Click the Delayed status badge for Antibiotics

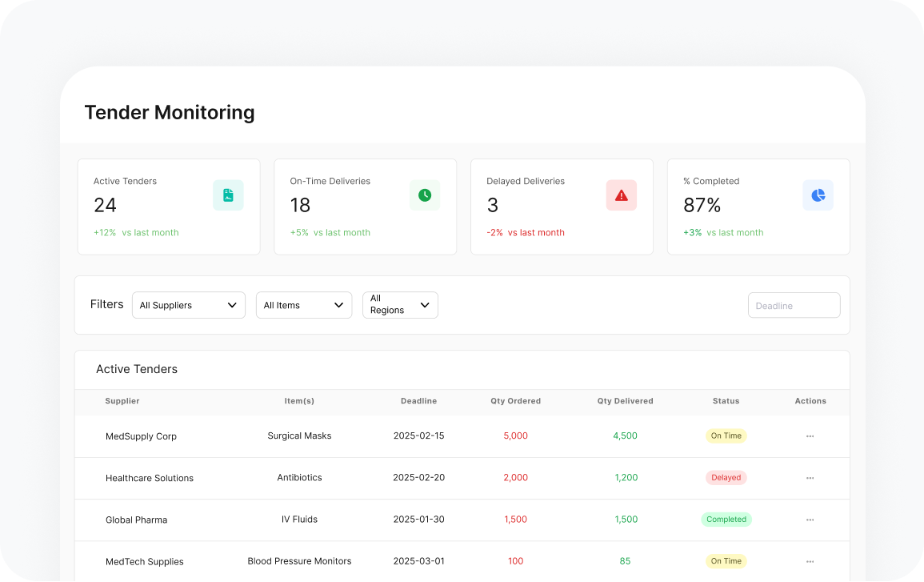726,478
